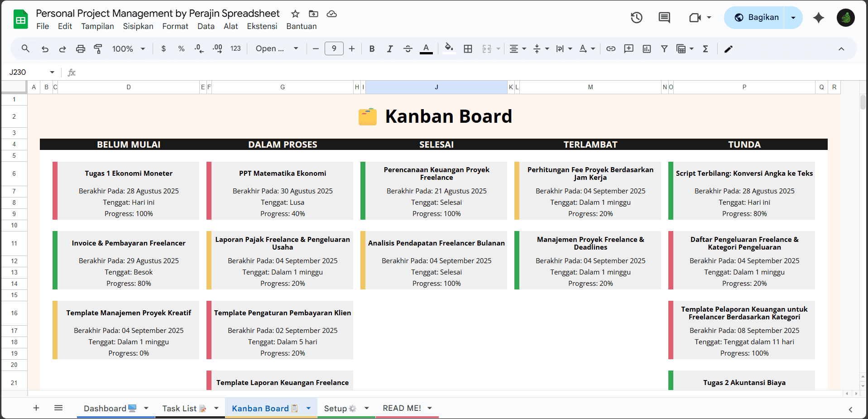
Task: Open the text color picker
Action: coord(426,48)
